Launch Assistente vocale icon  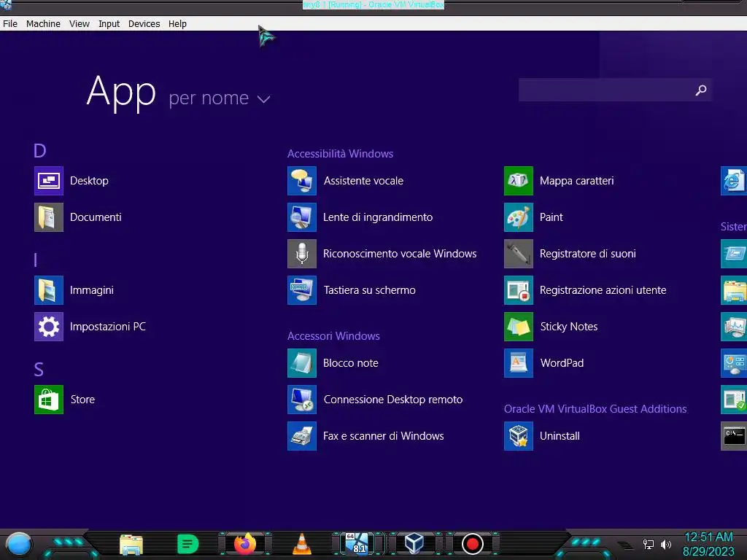click(302, 181)
